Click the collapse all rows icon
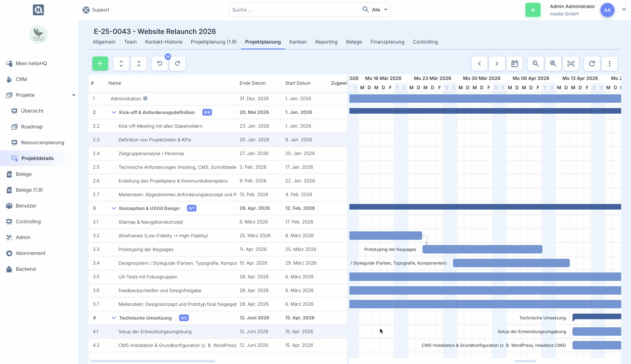Viewport: 631px width, 364px height. coord(139,63)
